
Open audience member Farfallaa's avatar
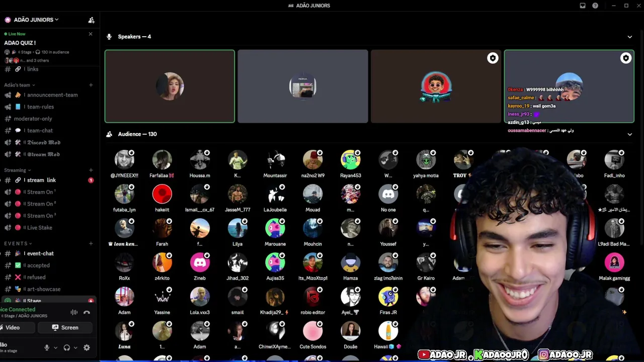(x=162, y=160)
